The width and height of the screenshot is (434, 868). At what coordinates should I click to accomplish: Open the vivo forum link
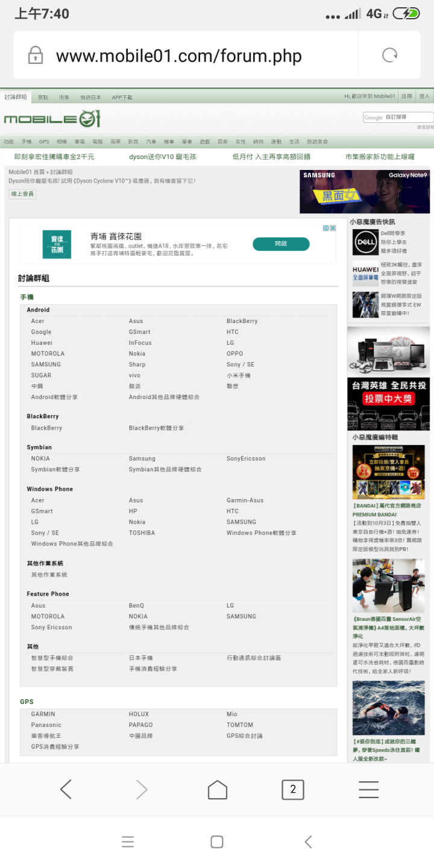pos(134,376)
